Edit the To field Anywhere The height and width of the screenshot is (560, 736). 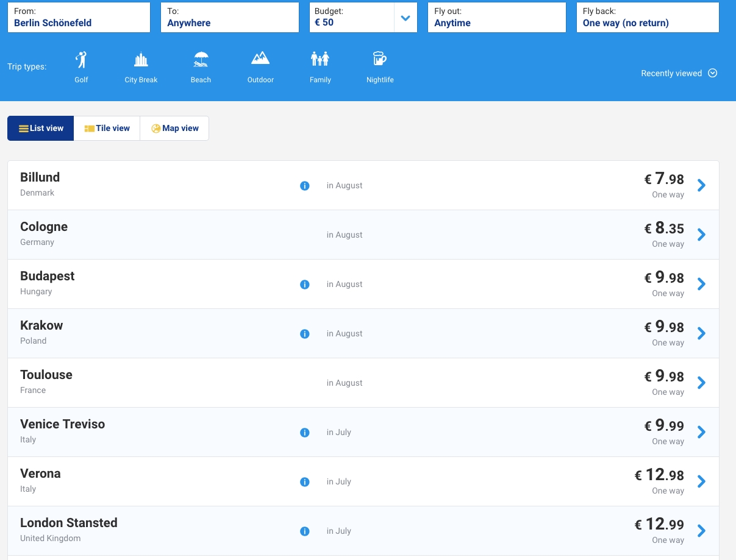click(x=230, y=17)
